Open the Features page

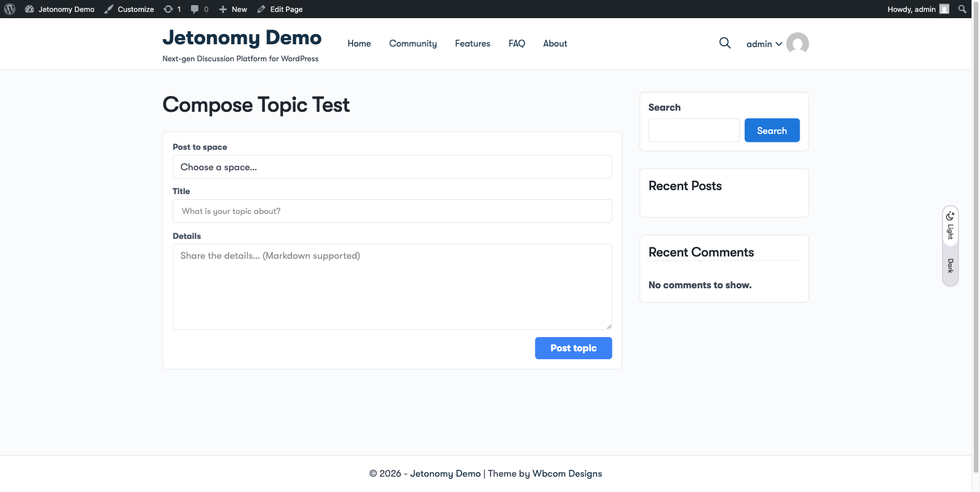(472, 44)
